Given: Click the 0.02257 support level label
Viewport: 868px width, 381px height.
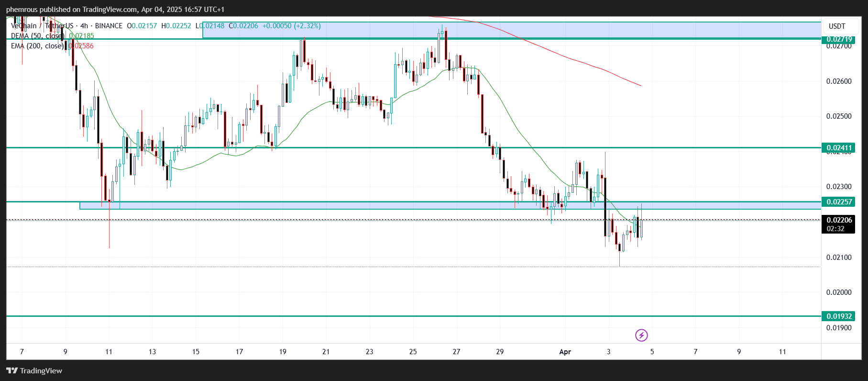Looking at the screenshot, I should 839,202.
